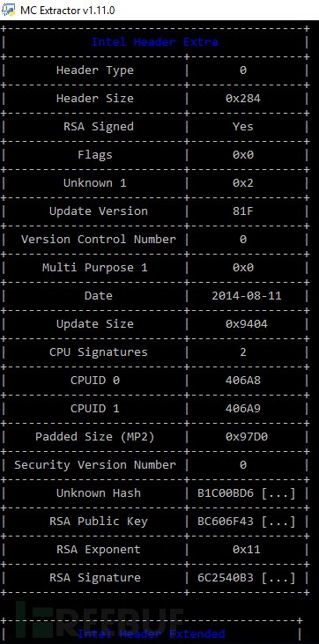Click the Unknown Hash ellipsis [...]
Image resolution: width=319 pixels, height=644 pixels.
278,493
